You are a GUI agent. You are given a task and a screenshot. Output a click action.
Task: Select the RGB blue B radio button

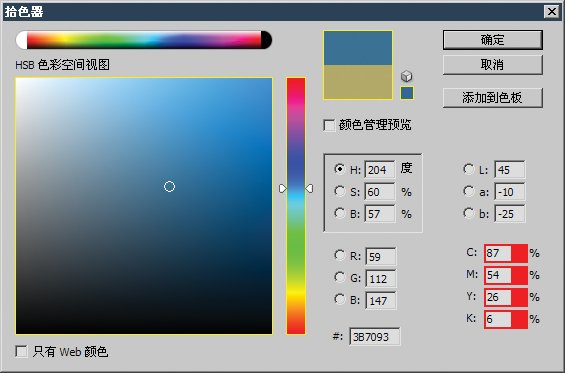(x=339, y=299)
